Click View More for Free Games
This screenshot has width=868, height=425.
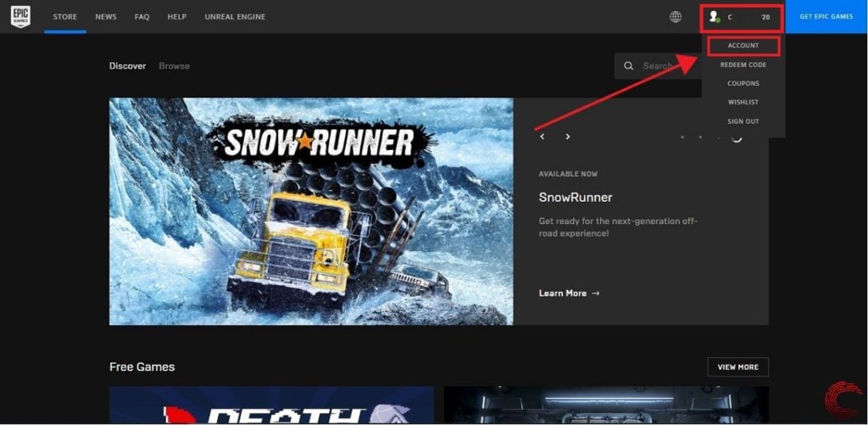[x=737, y=367]
